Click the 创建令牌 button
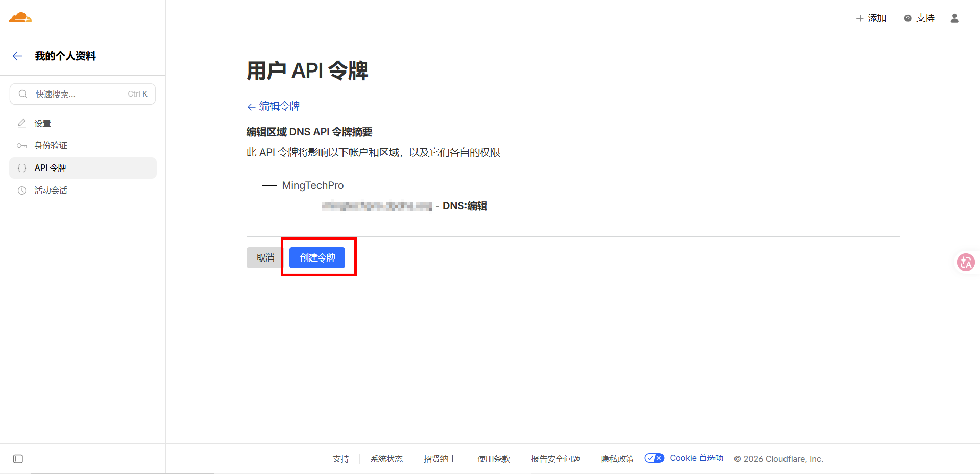 click(x=317, y=258)
